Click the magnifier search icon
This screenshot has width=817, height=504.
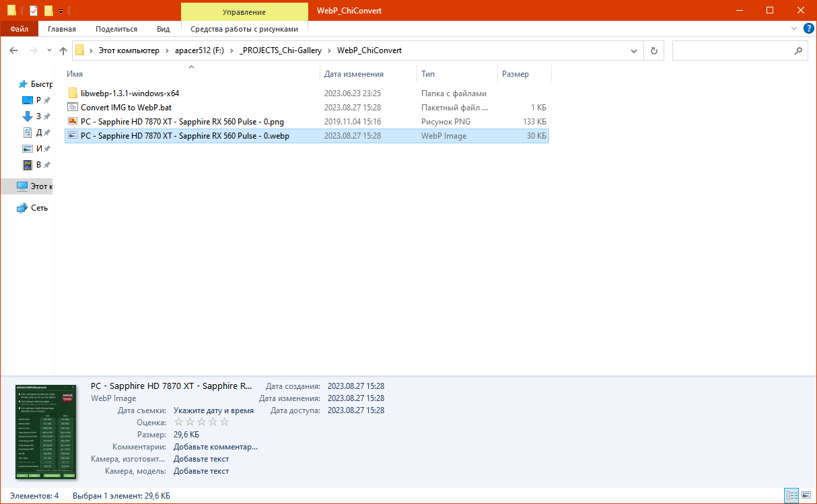[x=798, y=50]
